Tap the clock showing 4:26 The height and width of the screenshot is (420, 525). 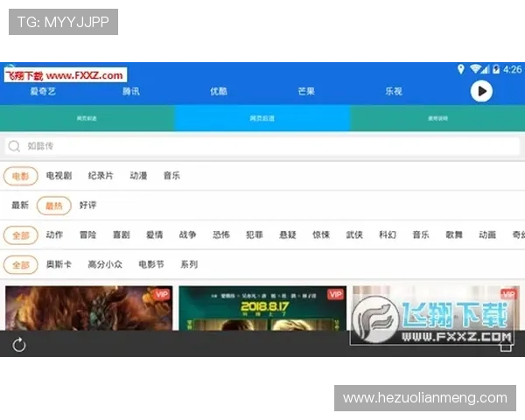click(x=512, y=69)
